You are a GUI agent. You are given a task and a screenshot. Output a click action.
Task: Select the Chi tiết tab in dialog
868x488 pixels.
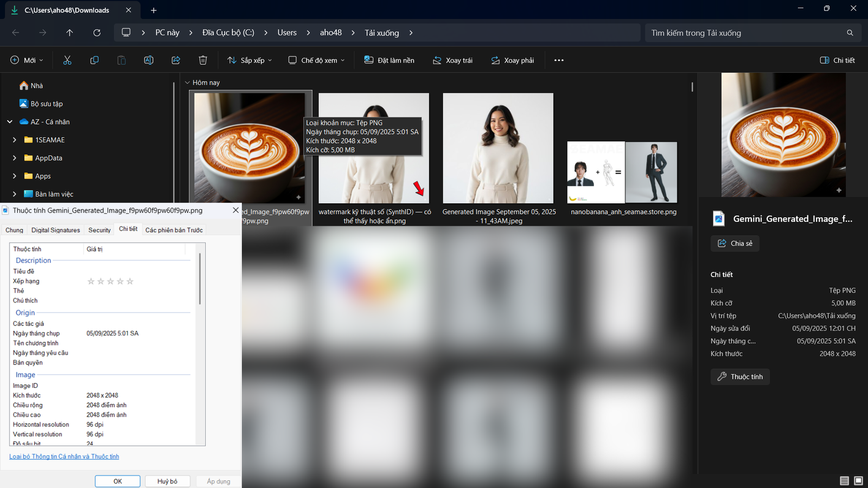click(x=128, y=229)
